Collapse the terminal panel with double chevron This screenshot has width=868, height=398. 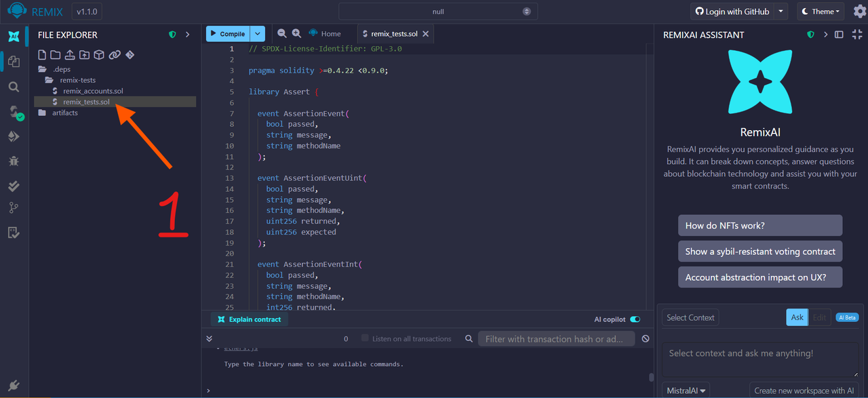[209, 338]
